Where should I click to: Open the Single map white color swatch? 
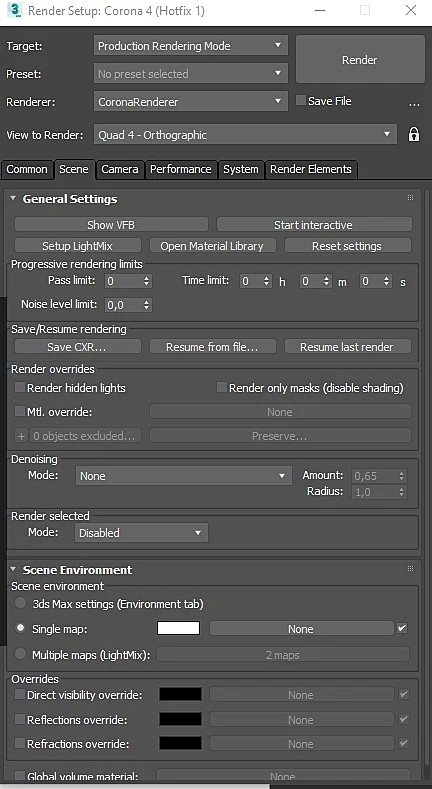[179, 628]
